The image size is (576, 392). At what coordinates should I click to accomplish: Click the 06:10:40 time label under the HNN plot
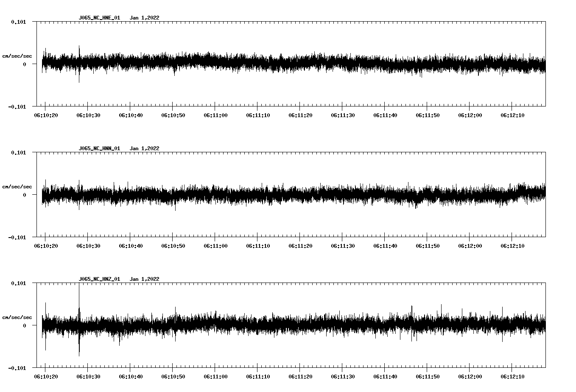pyautogui.click(x=131, y=246)
